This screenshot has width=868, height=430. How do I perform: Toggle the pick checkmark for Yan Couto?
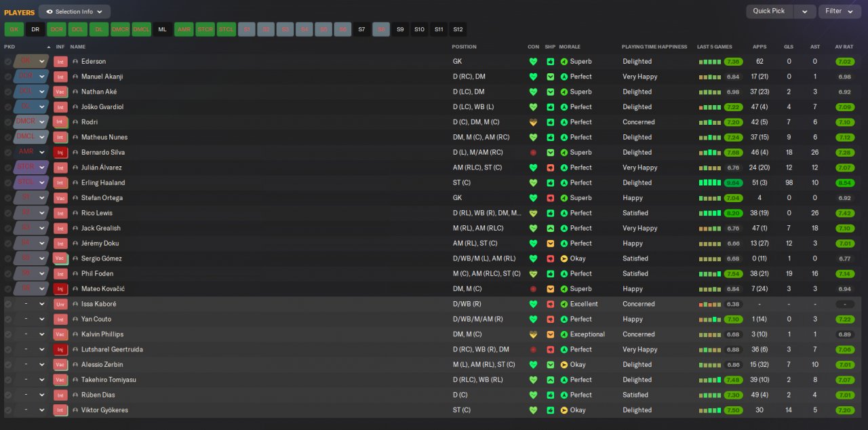pyautogui.click(x=7, y=319)
